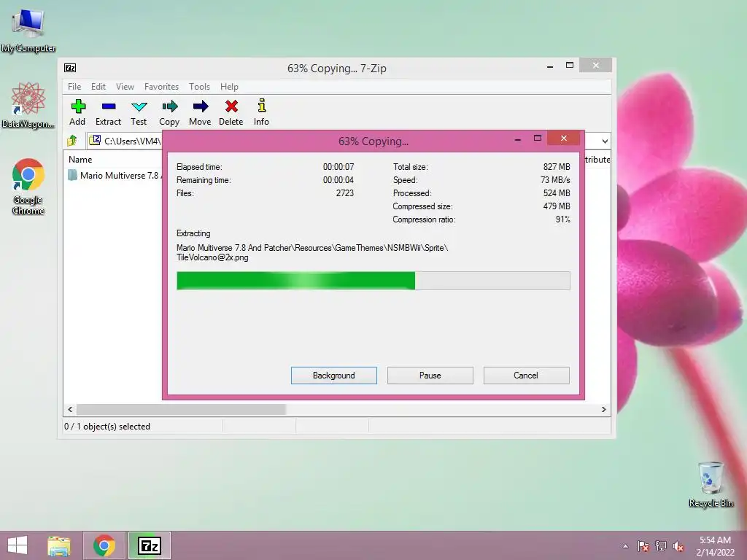Select the Mario Multiverse 7.8 folder icon
The width and height of the screenshot is (747, 560).
coord(72,175)
